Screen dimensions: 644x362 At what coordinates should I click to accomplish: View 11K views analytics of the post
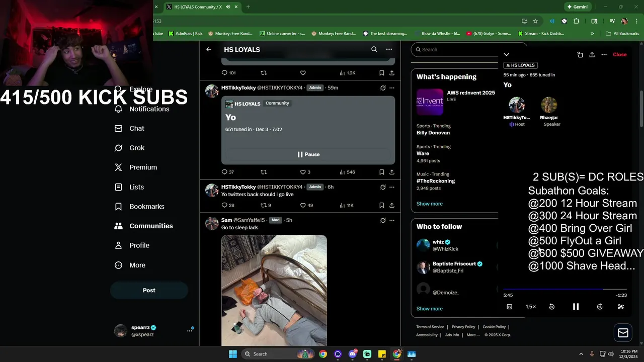click(347, 205)
